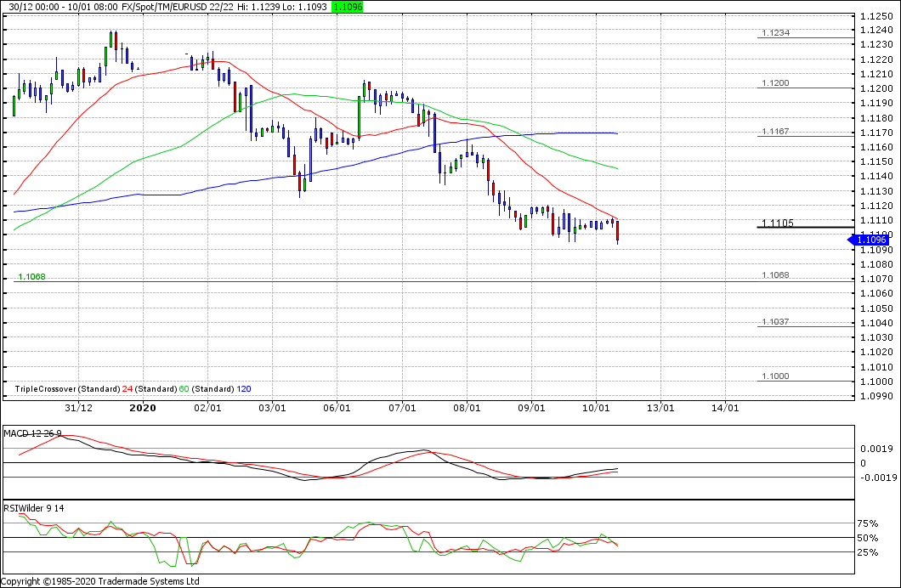This screenshot has width=901, height=588.
Task: Click the 1.0990 price axis value
Action: tap(877, 397)
